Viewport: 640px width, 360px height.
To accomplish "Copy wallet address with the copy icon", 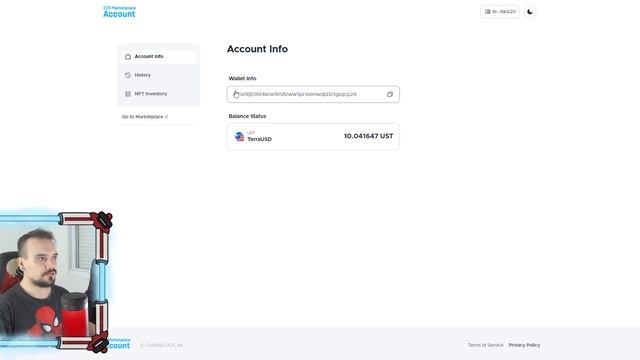I will pyautogui.click(x=390, y=94).
